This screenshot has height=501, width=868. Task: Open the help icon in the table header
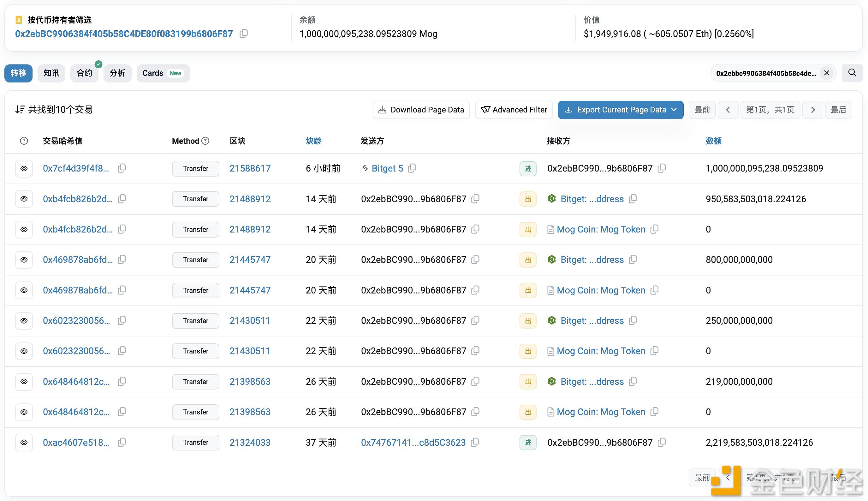coord(24,141)
